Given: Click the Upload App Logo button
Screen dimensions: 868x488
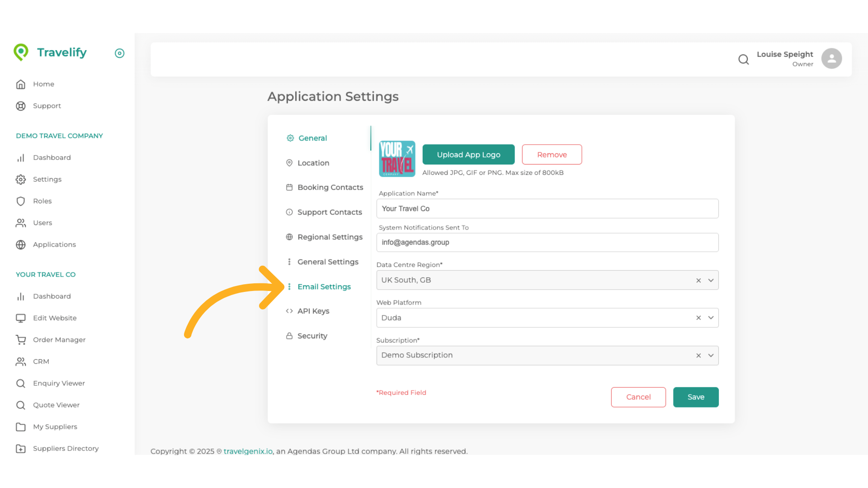Looking at the screenshot, I should coord(468,154).
